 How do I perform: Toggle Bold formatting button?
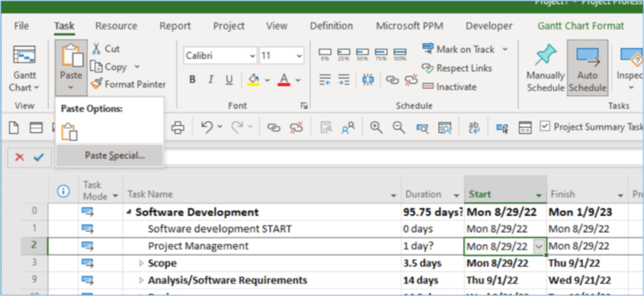tap(192, 80)
